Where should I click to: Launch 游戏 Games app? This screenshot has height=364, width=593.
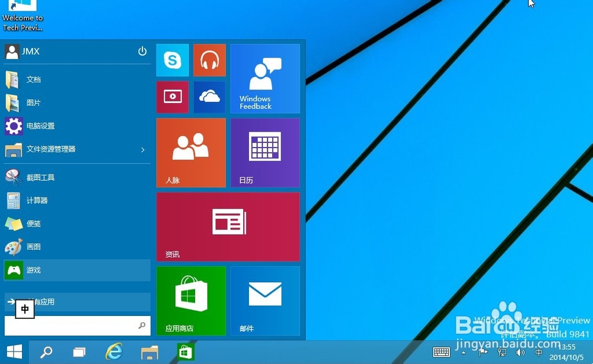coord(77,270)
